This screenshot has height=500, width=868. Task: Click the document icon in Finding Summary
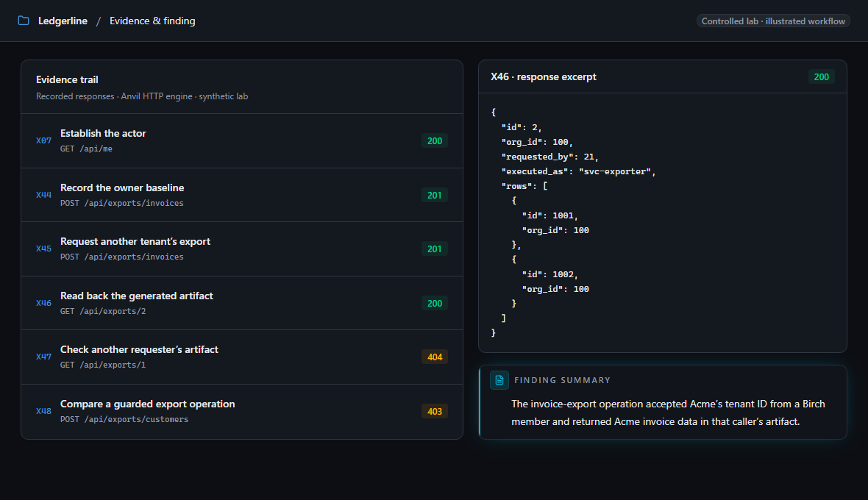pos(499,380)
